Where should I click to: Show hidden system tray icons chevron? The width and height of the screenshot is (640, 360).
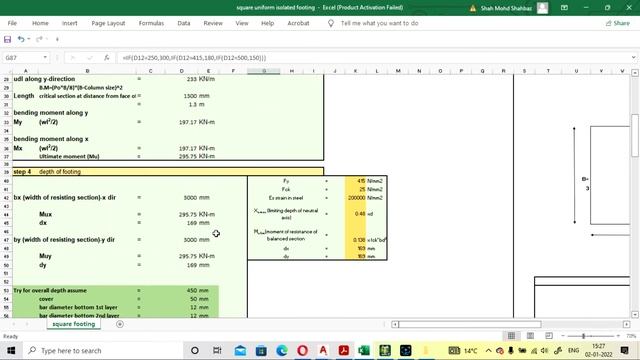pos(488,351)
